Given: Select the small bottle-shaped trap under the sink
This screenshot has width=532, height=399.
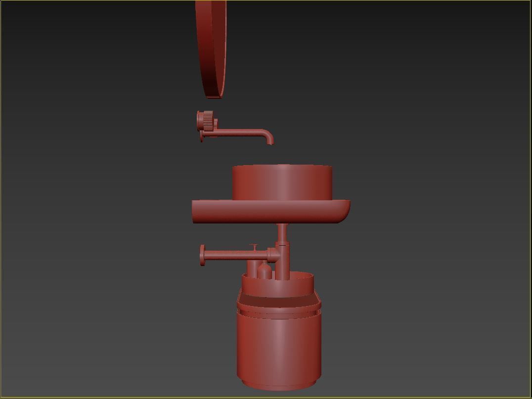Looking at the screenshot, I should coord(265,270).
